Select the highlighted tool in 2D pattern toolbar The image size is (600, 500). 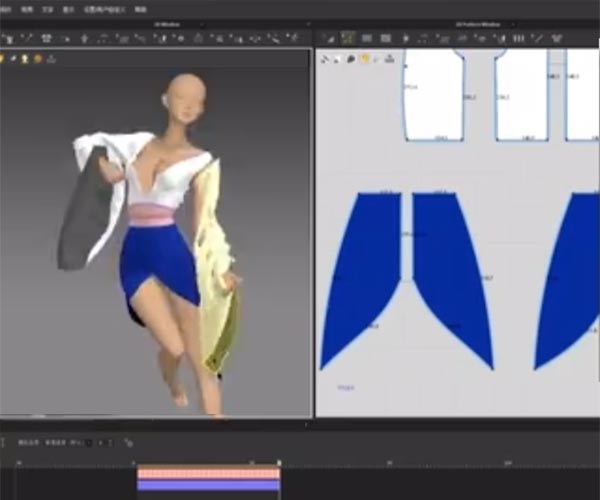click(348, 38)
